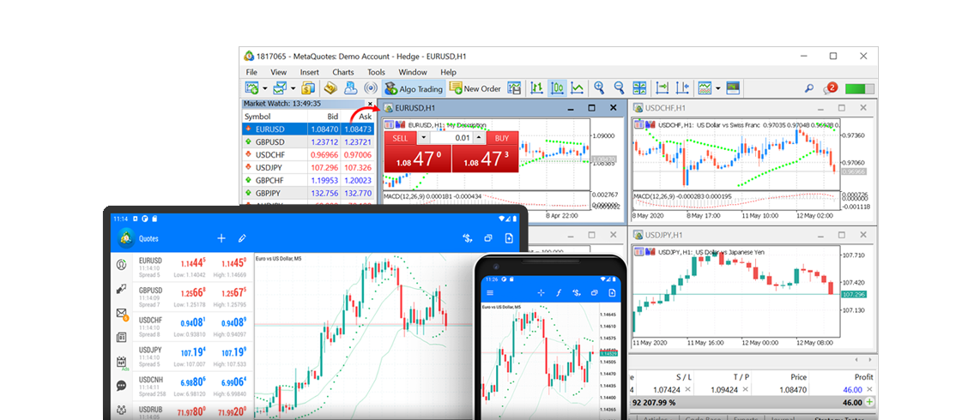The width and height of the screenshot is (980, 420).
Task: Select USDJPY row in Market Watch
Action: pyautogui.click(x=309, y=167)
